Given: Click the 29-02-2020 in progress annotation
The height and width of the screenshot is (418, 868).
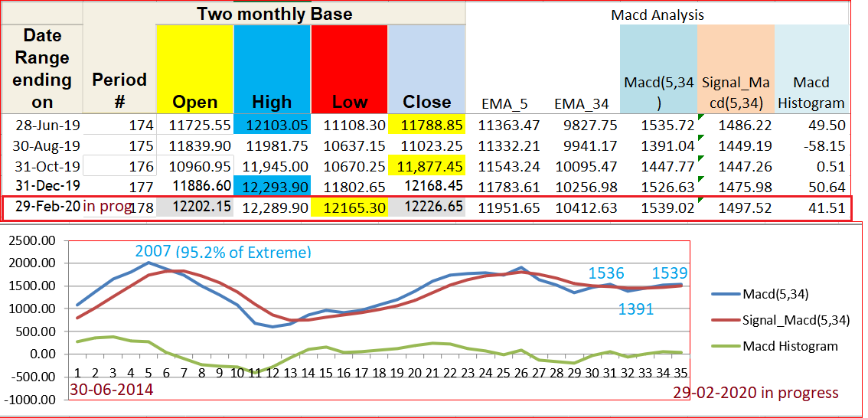Looking at the screenshot, I should point(755,393).
